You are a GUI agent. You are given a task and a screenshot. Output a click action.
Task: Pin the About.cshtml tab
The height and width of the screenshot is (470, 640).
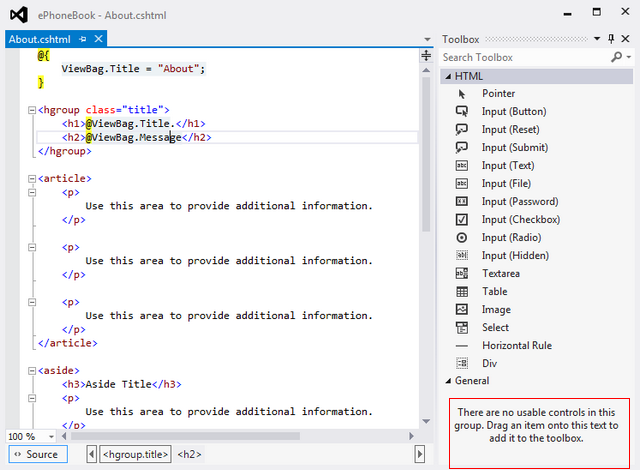tap(83, 39)
